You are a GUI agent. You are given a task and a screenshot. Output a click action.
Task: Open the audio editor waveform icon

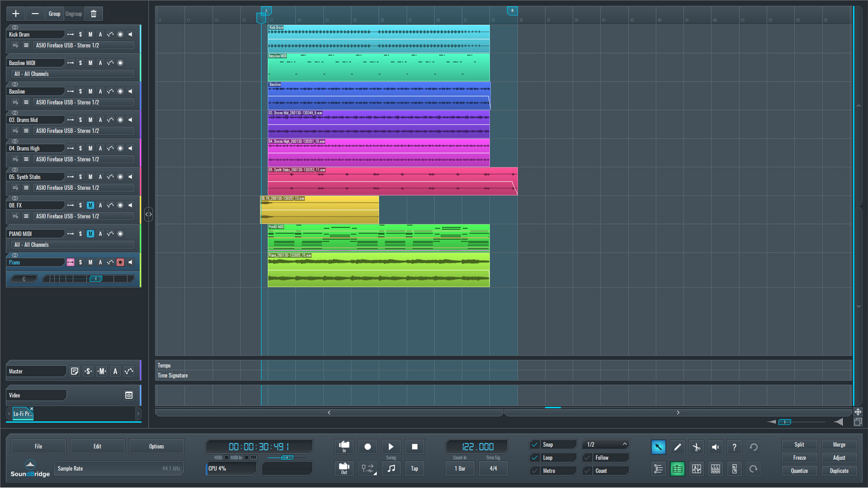pyautogui.click(x=696, y=469)
